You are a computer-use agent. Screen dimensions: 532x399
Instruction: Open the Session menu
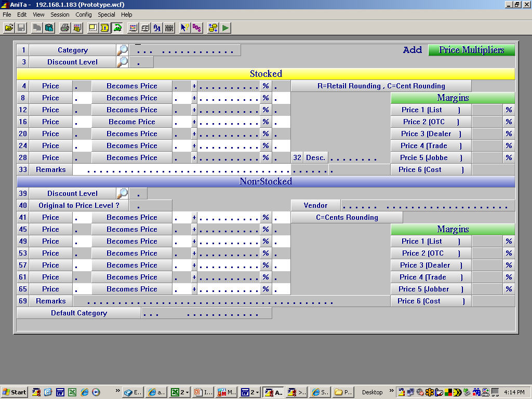(60, 15)
